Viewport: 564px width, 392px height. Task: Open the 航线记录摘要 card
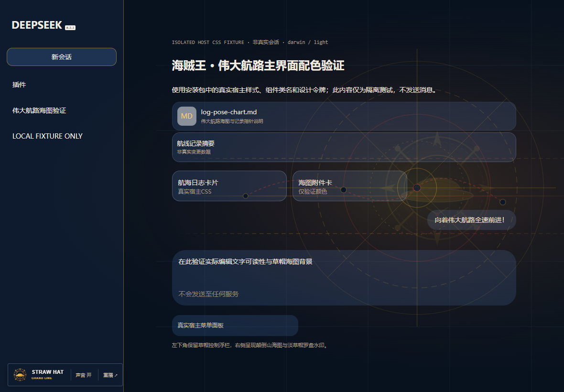click(x=344, y=147)
